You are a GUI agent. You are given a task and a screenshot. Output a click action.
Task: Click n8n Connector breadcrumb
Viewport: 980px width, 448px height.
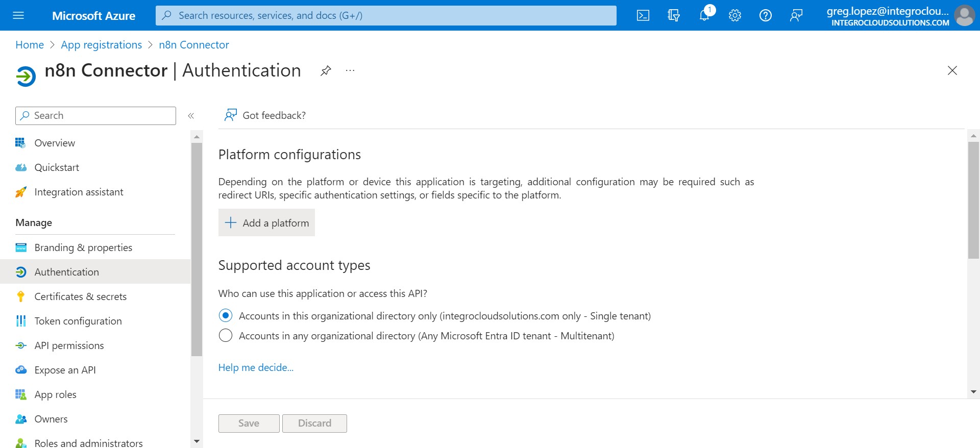(194, 45)
